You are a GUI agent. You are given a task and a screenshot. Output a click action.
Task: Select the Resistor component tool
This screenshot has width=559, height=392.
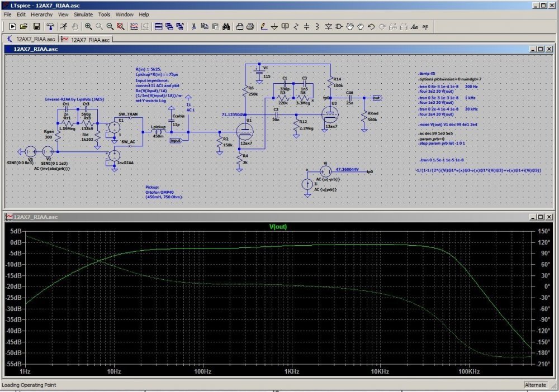point(296,26)
